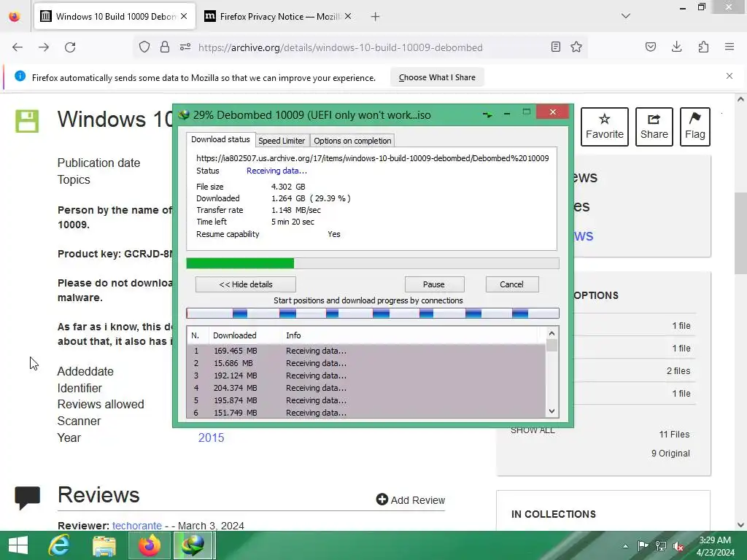The width and height of the screenshot is (747, 560).
Task: Switch to the Firefox Privacy Notice tab
Action: coord(278,17)
